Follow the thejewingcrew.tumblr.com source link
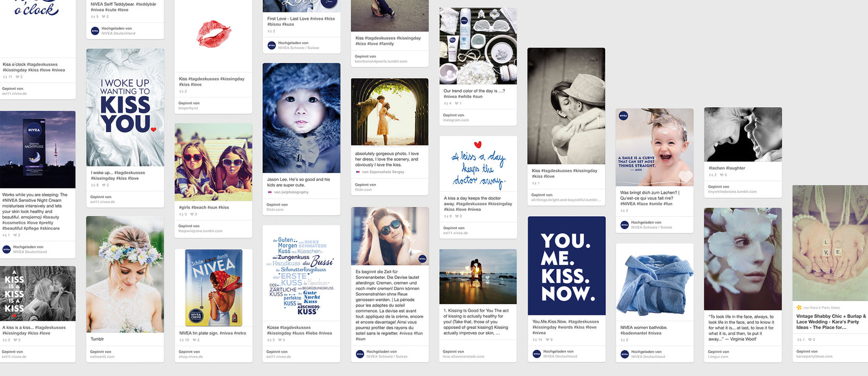This screenshot has height=376, width=868. (200, 230)
